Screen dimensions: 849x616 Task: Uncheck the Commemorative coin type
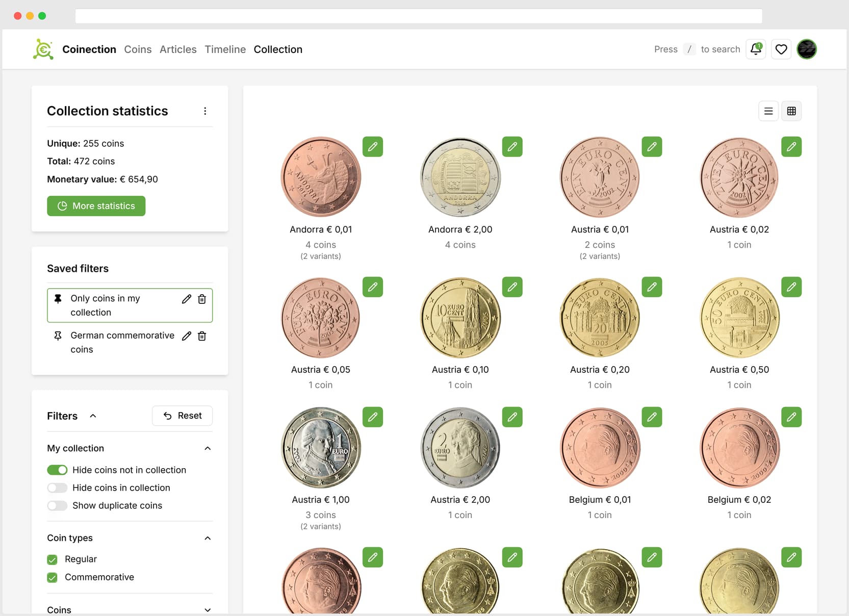(x=52, y=578)
